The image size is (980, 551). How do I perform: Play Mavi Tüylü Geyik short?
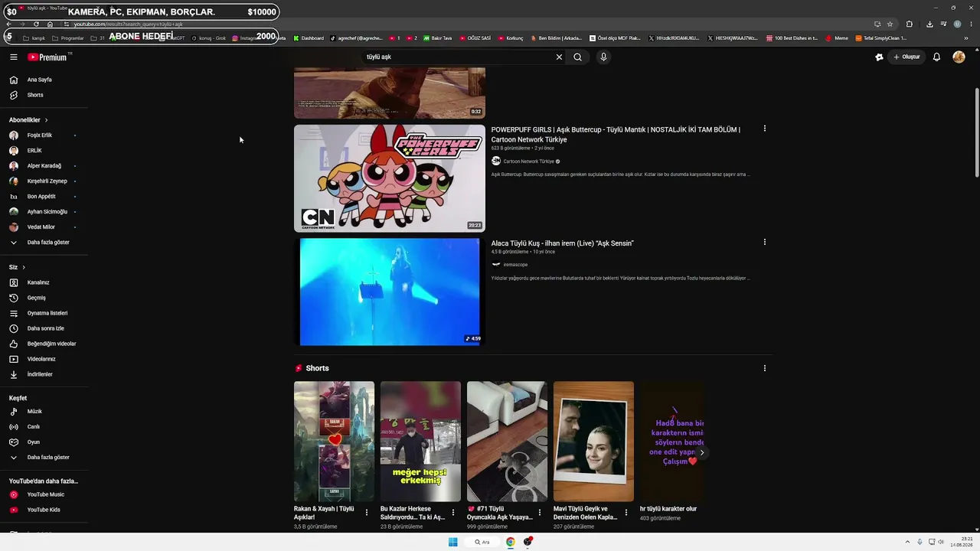[x=593, y=442]
